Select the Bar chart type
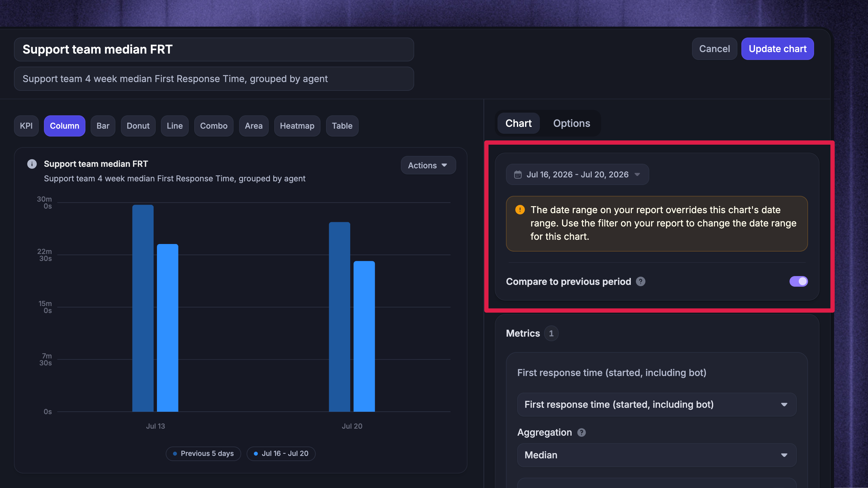 [x=103, y=126]
